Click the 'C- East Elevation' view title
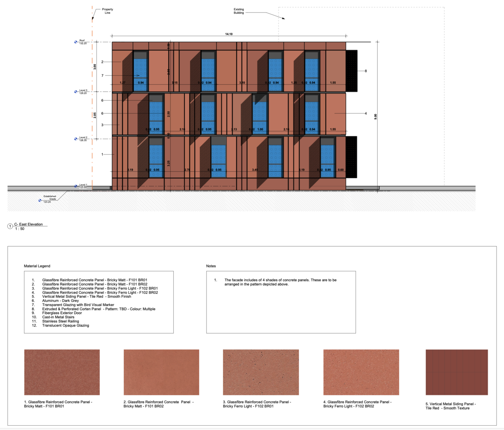 click(x=28, y=224)
